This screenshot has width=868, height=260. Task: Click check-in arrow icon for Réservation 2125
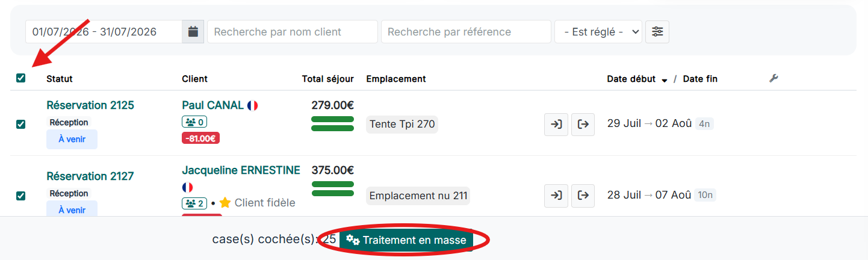pos(556,125)
